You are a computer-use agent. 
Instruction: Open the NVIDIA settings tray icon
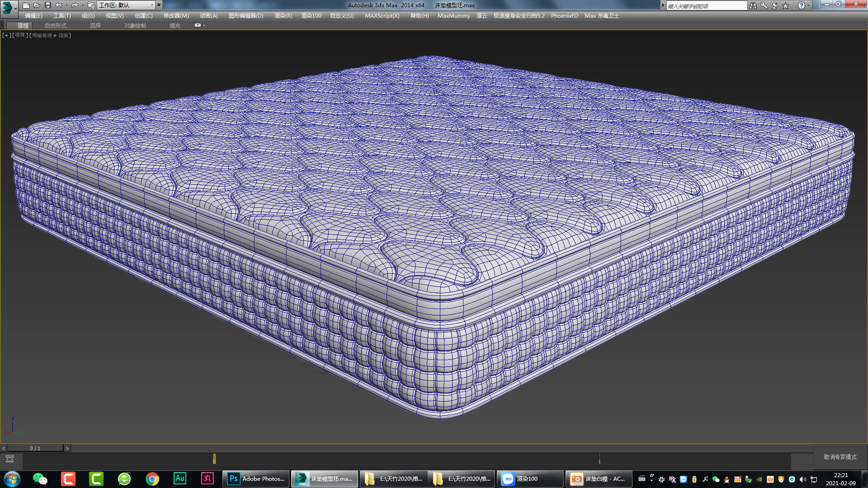pos(759,479)
